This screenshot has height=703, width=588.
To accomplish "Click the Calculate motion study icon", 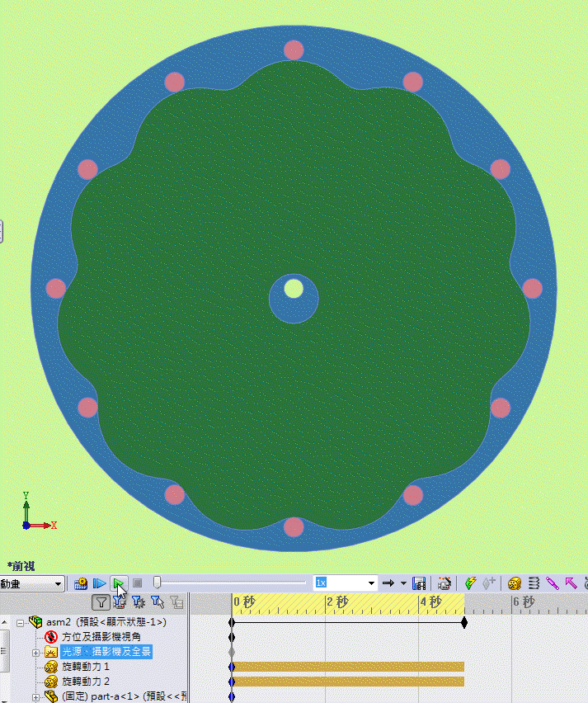I will click(x=81, y=583).
